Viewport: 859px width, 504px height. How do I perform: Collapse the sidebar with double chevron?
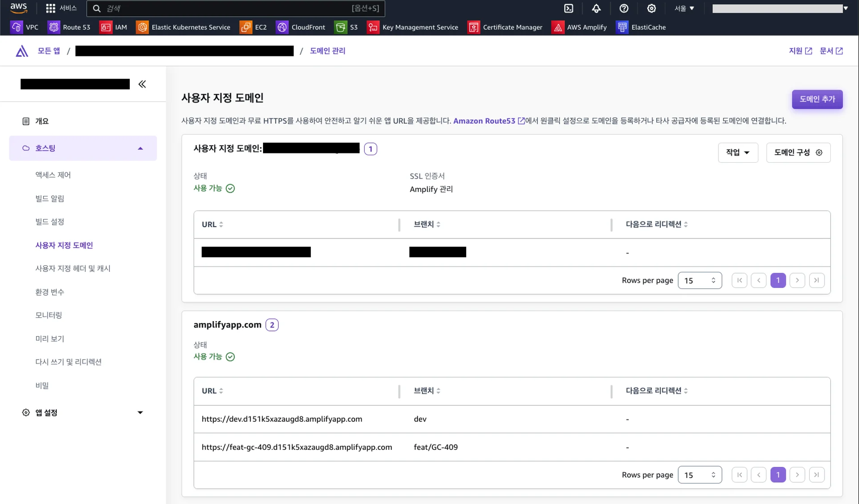(x=142, y=84)
